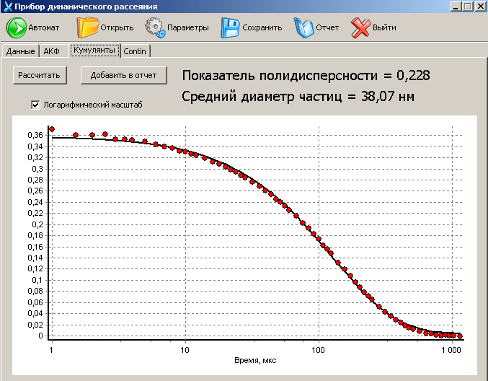Maximize the window
Viewport: 488px width, 381px height.
coord(468,6)
